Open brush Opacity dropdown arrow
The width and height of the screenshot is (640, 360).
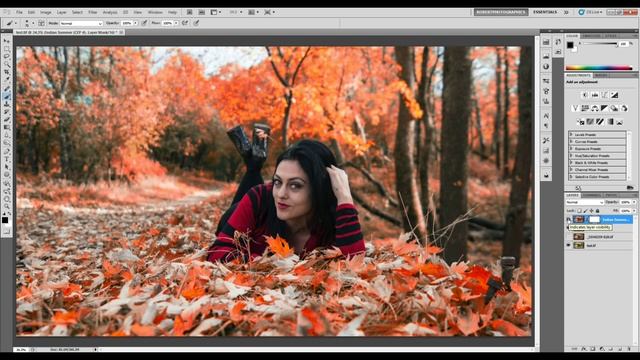click(x=136, y=24)
